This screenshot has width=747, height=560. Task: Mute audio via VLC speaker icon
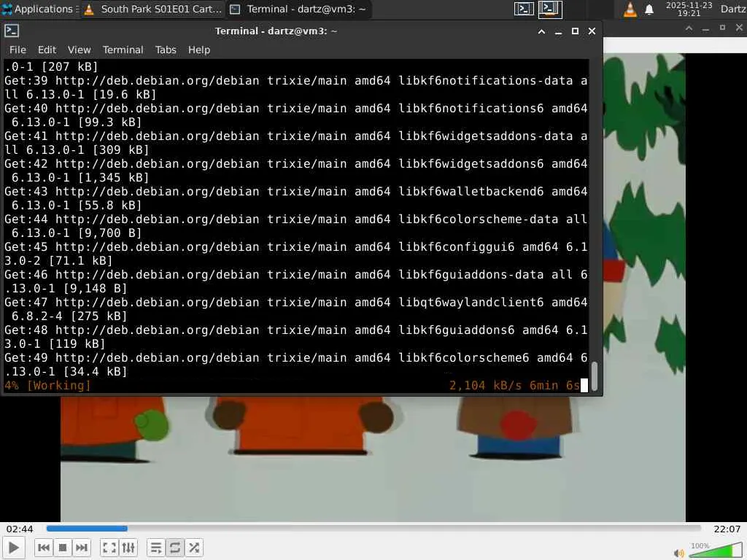coord(679,553)
